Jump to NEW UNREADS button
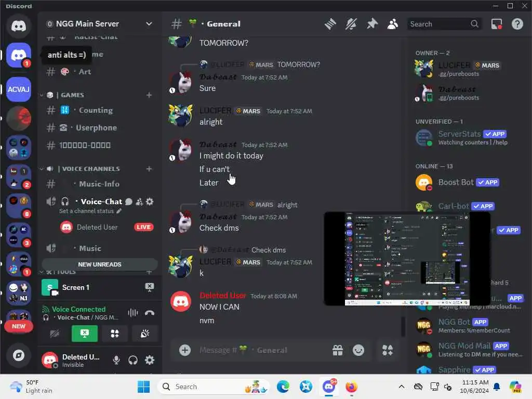 tap(99, 264)
